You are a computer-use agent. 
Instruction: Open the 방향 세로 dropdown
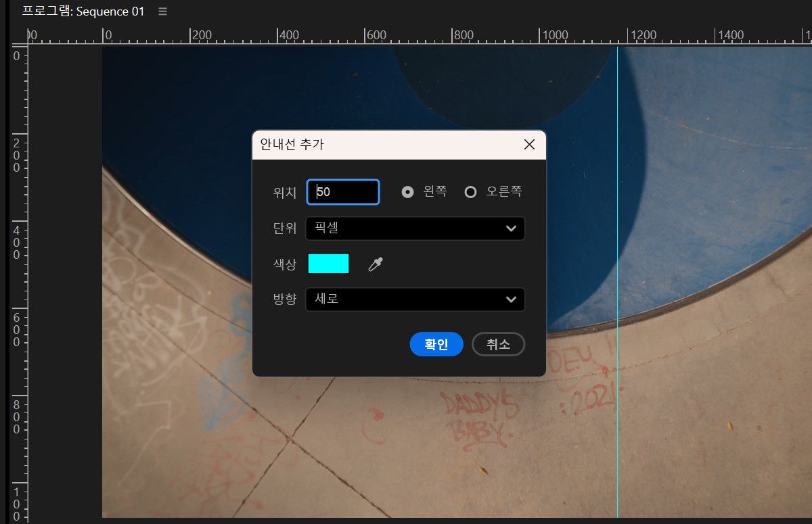415,300
